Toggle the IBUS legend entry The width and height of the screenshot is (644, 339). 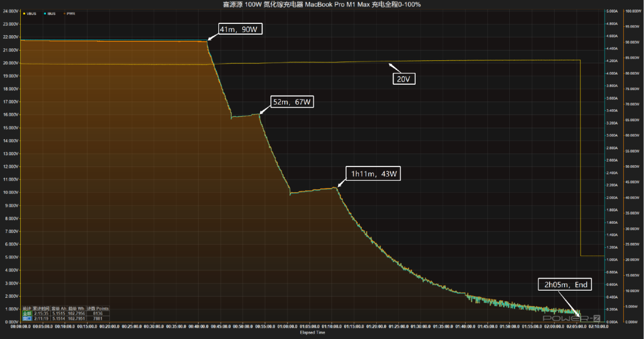49,14
